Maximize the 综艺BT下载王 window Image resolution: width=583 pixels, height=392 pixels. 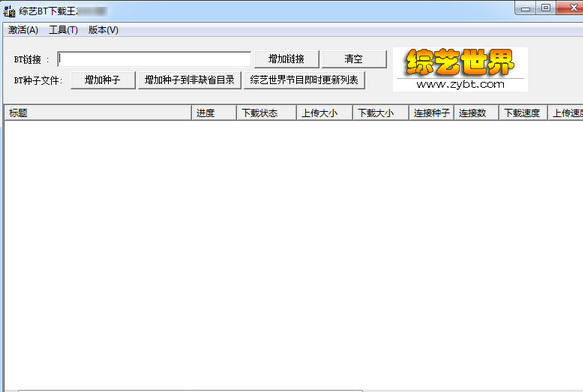545,8
